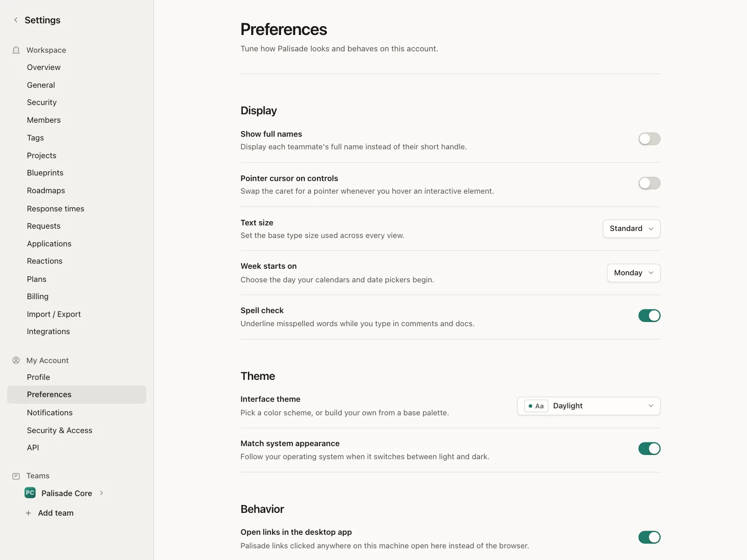Viewport: 747px width, 560px height.
Task: Click the My Account person icon
Action: [x=16, y=360]
